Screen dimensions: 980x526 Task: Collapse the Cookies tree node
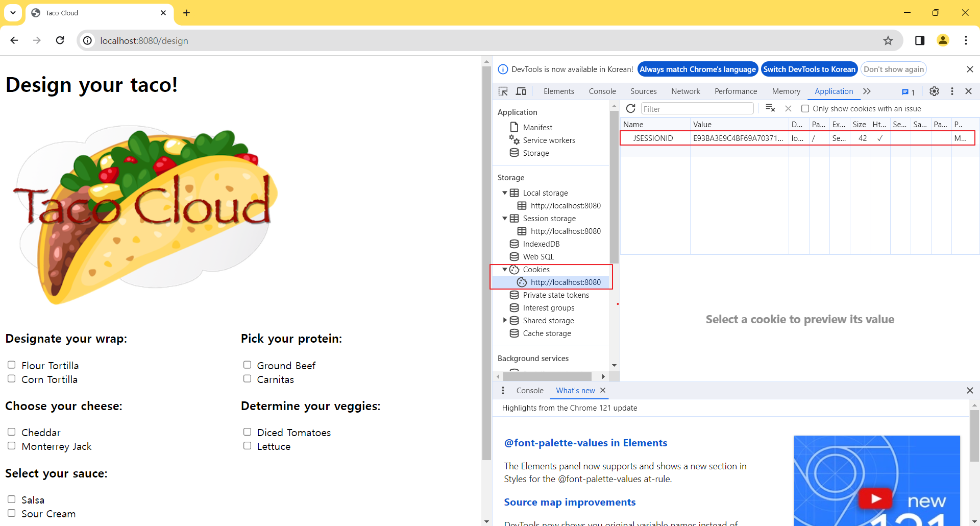[x=505, y=269]
